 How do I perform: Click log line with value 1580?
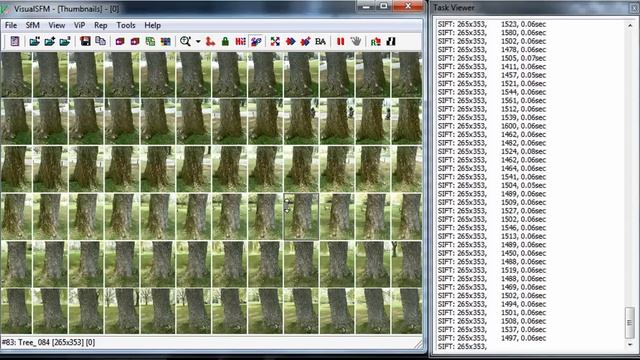click(x=491, y=33)
